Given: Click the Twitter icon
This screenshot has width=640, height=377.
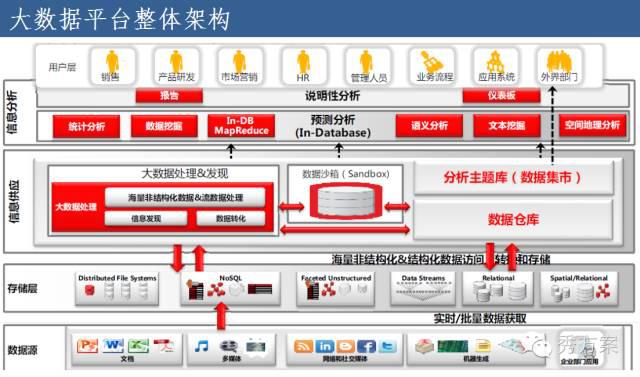Looking at the screenshot, I should coord(387,346).
